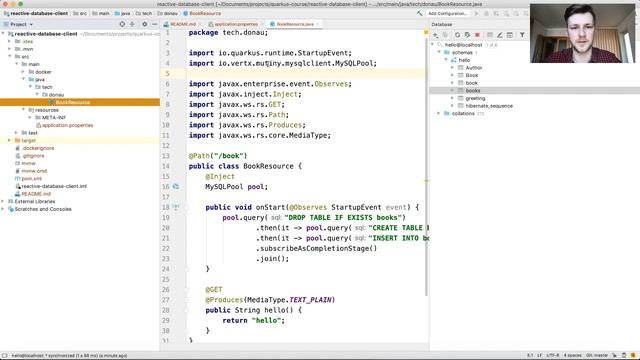This screenshot has width=640, height=360.
Task: Click the onStart method name
Action: (270, 207)
